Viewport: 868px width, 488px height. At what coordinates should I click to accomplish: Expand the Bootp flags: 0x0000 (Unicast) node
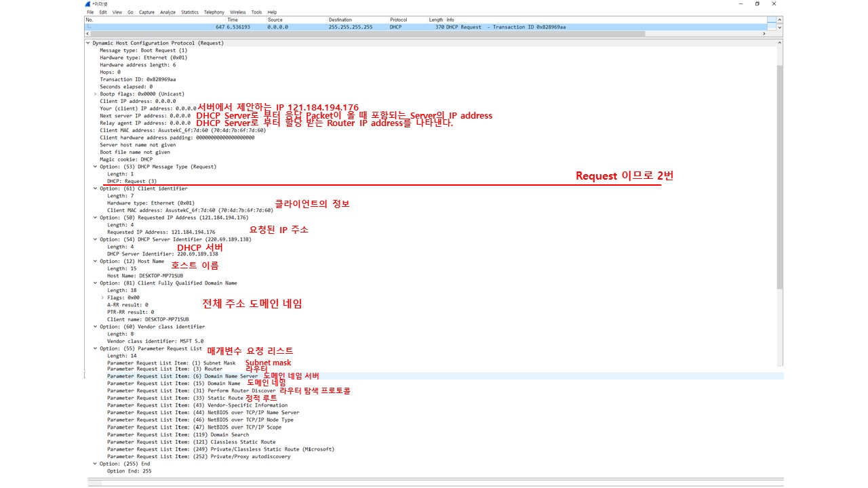(x=96, y=94)
